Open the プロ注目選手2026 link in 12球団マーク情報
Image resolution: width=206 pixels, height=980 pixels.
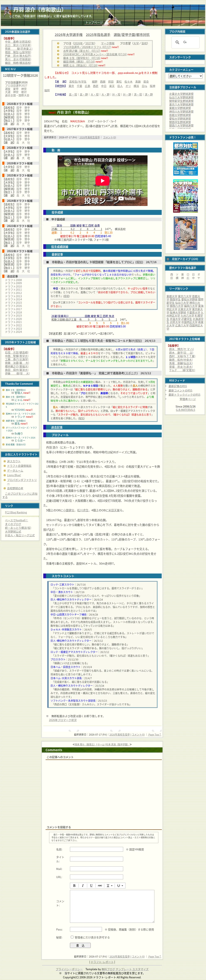click(x=16, y=82)
